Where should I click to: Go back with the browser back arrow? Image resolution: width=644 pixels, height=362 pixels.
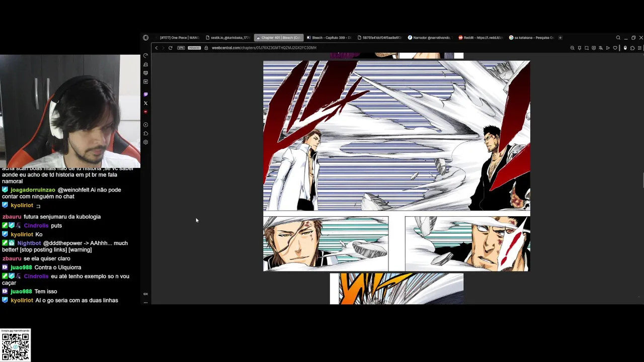tap(156, 48)
